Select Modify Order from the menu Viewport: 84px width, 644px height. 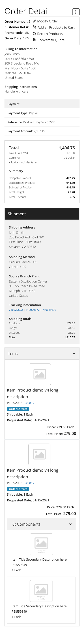click(x=47, y=21)
